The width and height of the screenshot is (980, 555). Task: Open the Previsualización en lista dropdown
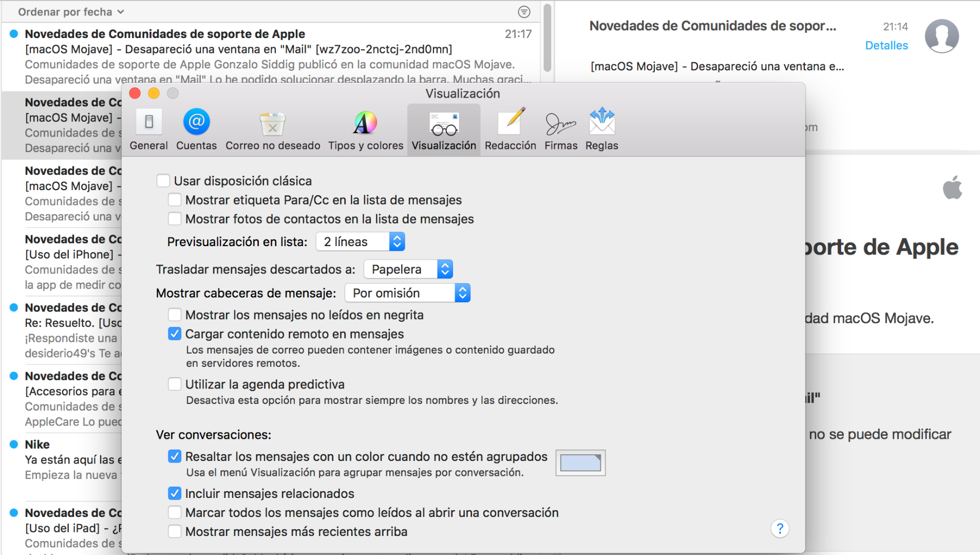click(x=361, y=242)
